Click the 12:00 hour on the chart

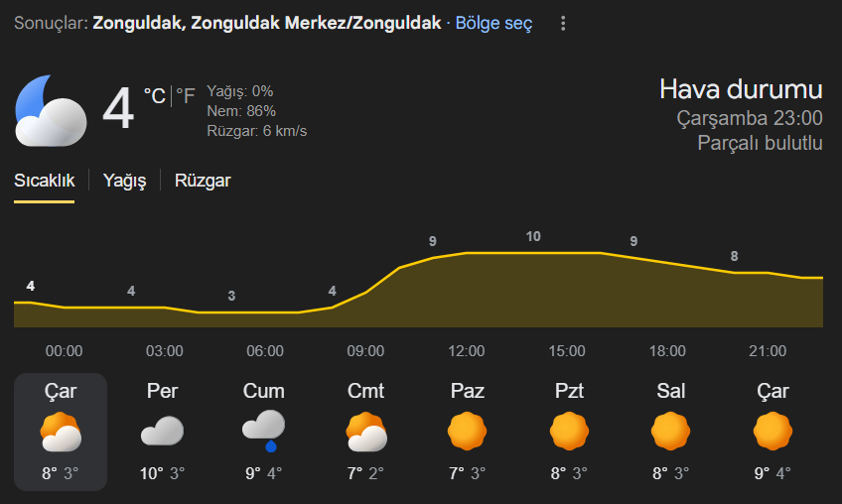[467, 351]
